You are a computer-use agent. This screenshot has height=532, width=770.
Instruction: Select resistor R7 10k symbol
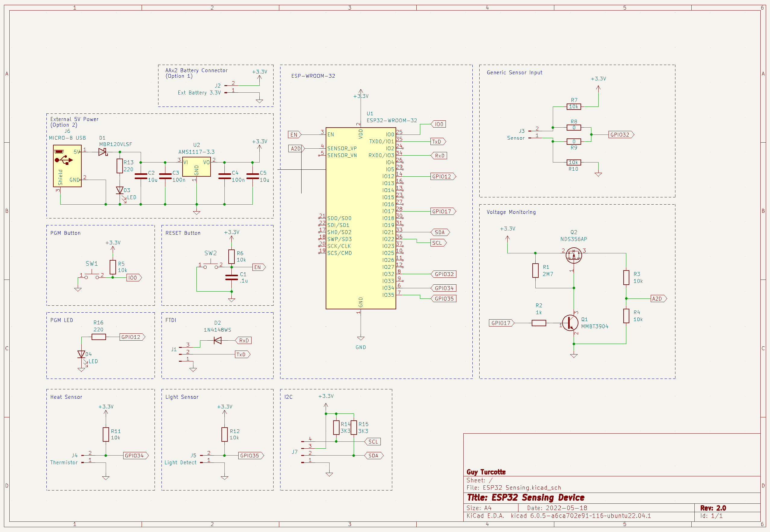[x=574, y=107]
